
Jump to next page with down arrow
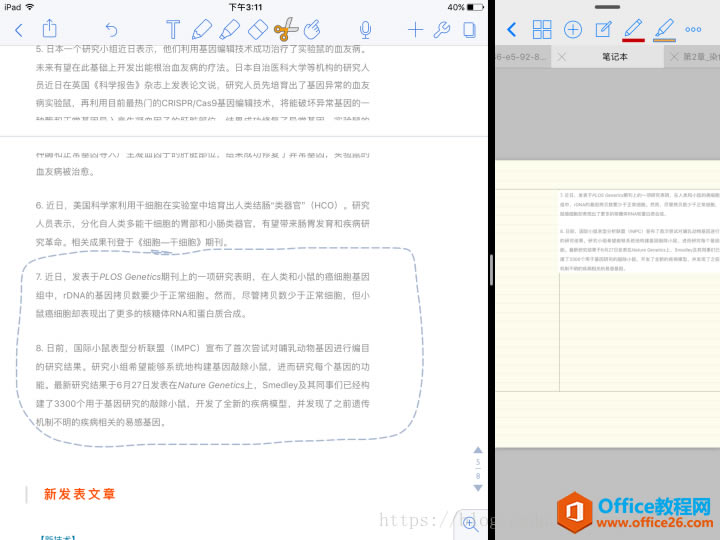(478, 488)
